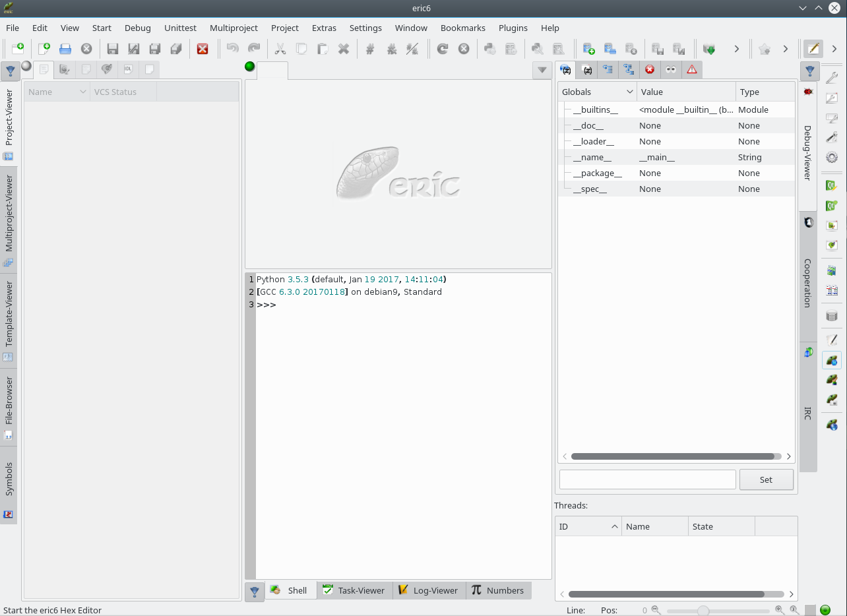847x616 pixels.
Task: Open the Multiproject menu
Action: pos(234,28)
